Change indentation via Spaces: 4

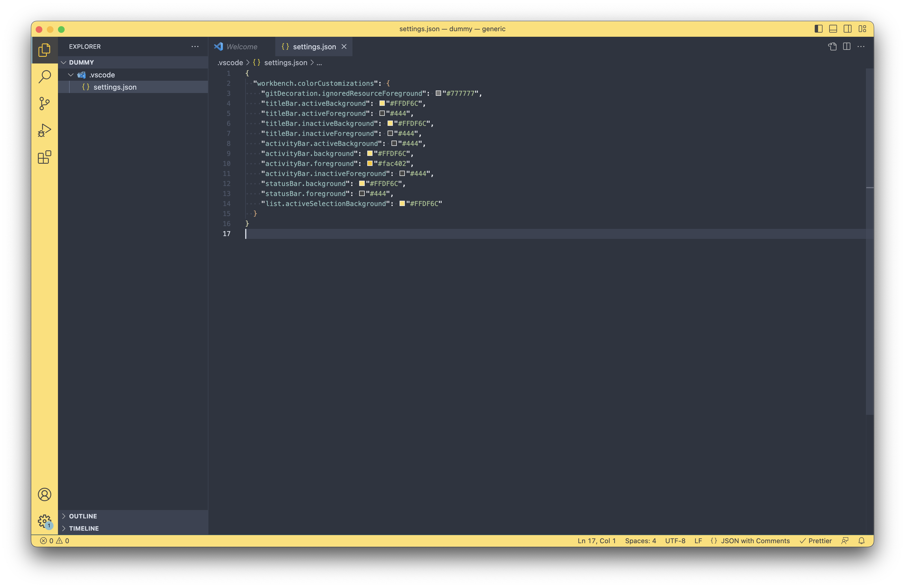640,540
